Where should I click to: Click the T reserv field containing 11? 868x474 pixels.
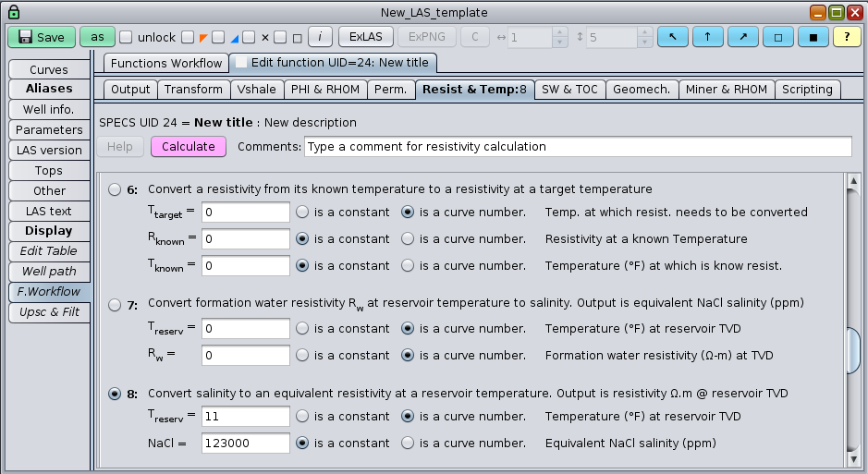(245, 417)
